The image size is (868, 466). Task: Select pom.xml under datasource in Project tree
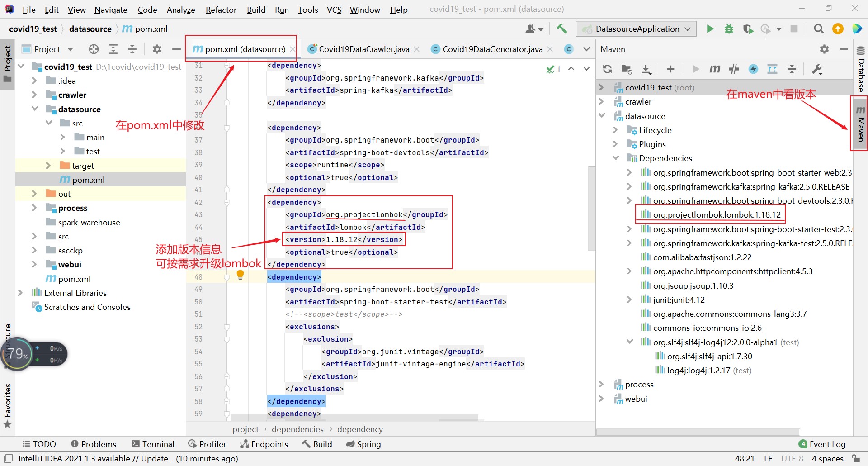88,180
